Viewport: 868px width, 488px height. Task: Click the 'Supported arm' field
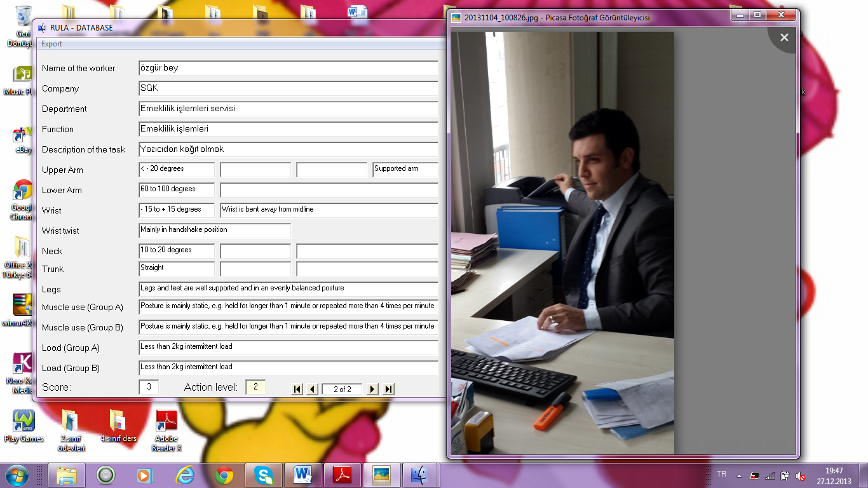405,170
